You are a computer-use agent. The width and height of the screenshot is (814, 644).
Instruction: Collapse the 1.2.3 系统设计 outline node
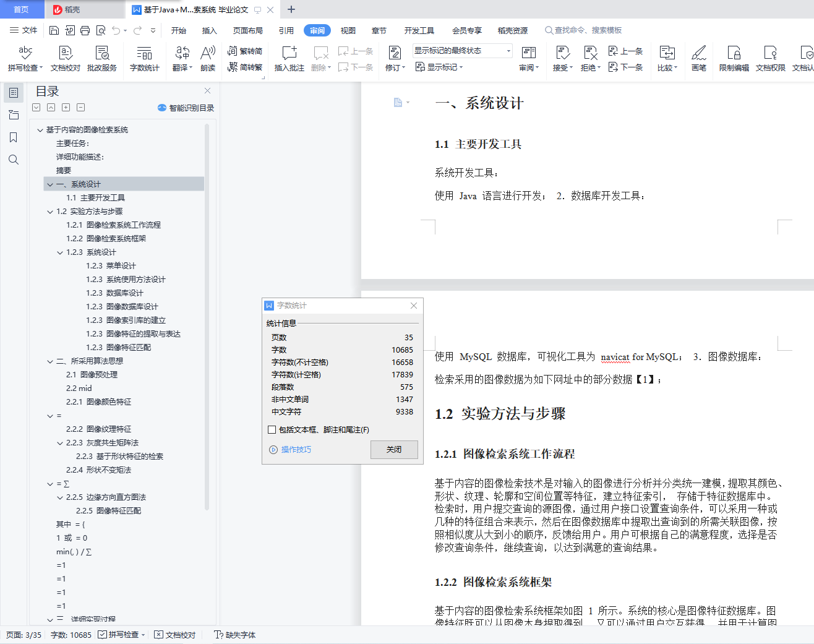pyautogui.click(x=60, y=252)
